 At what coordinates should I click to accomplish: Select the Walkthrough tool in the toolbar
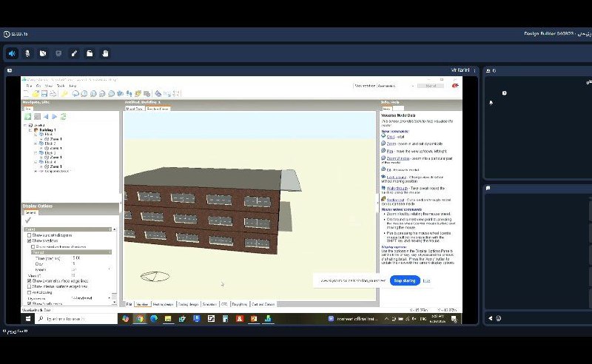tap(129, 94)
